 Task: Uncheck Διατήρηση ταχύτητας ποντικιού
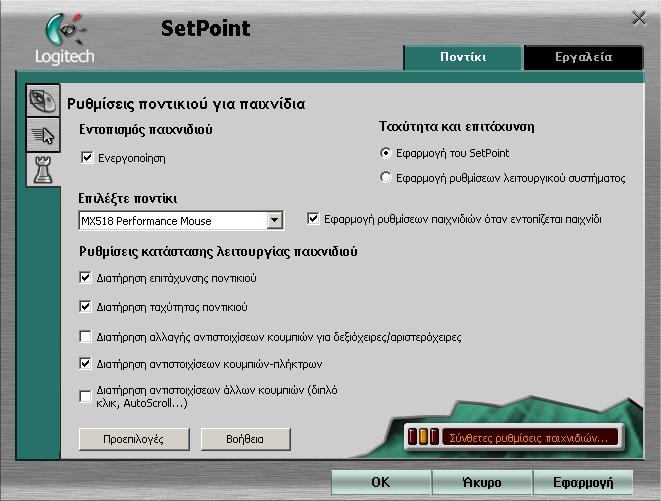[x=85, y=306]
